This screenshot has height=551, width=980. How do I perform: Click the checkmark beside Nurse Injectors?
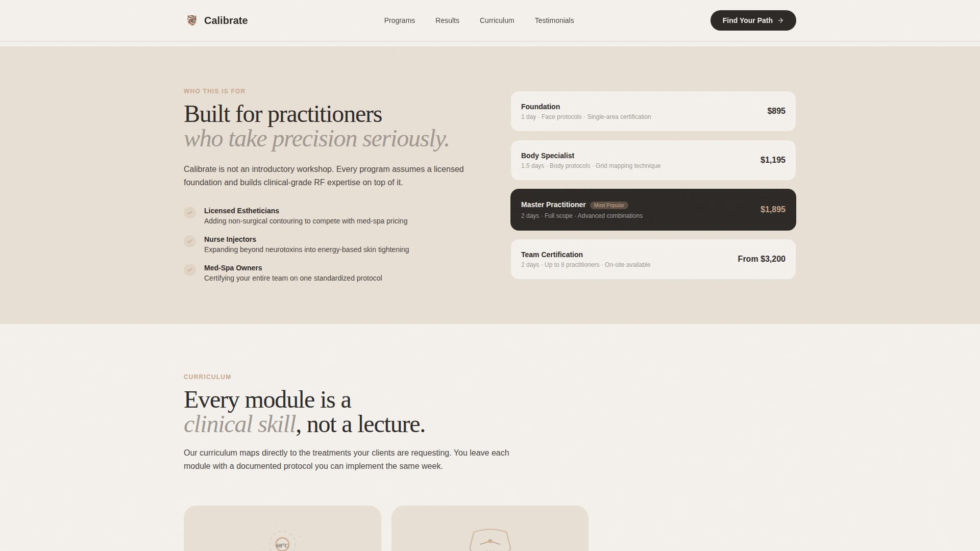(190, 242)
